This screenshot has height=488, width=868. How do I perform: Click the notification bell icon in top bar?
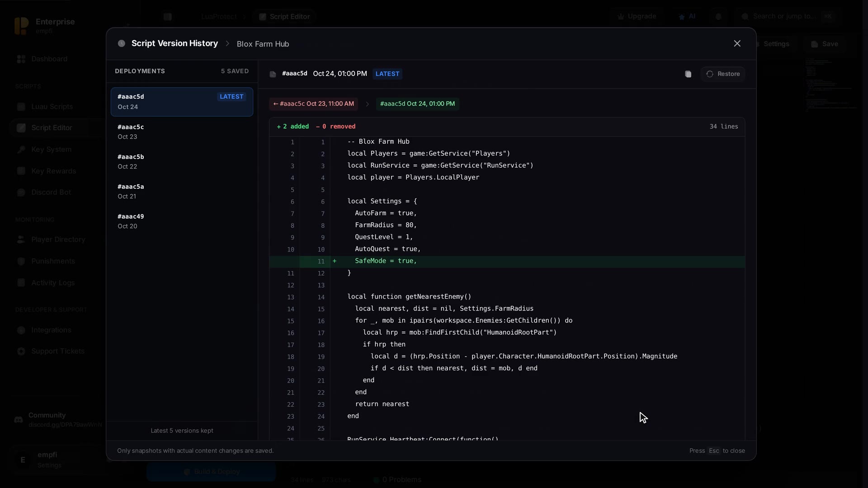718,17
